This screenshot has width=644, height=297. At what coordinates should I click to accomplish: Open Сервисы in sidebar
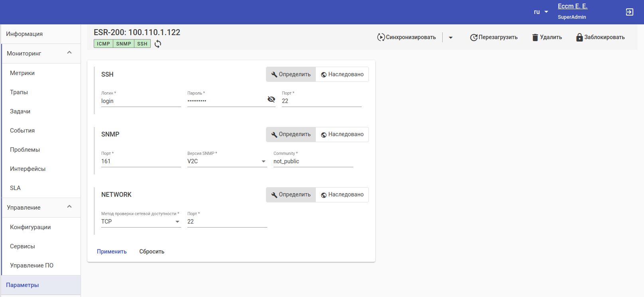pyautogui.click(x=41, y=246)
